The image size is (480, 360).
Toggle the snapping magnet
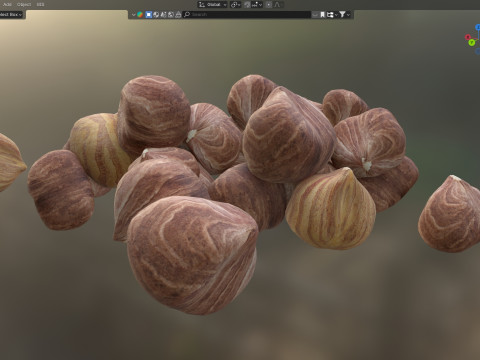247,5
